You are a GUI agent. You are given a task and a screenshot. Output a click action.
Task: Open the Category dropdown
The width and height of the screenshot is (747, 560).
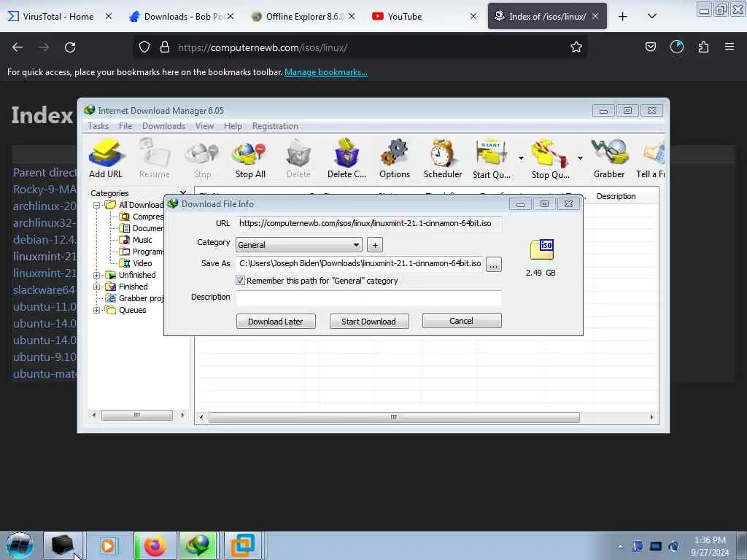point(298,245)
